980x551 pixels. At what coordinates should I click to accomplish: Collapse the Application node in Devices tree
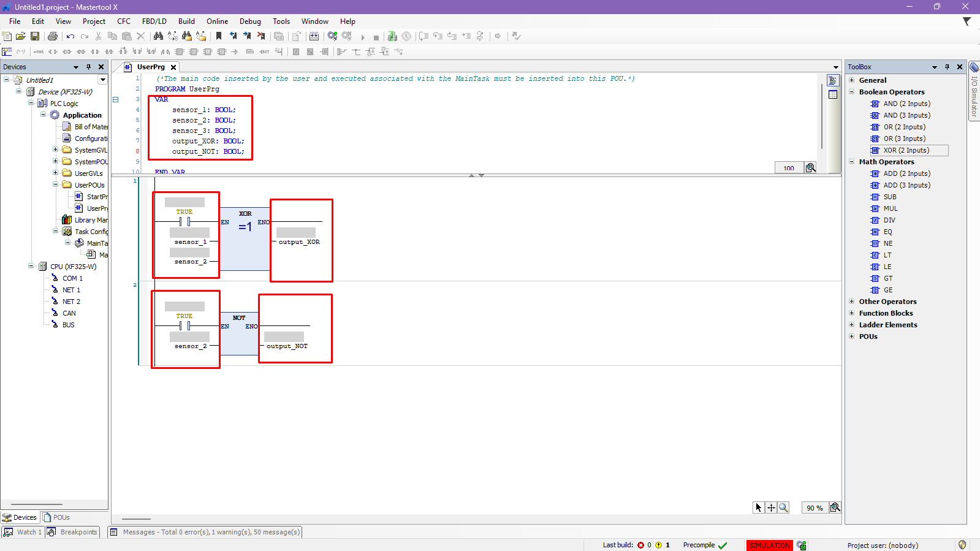44,115
